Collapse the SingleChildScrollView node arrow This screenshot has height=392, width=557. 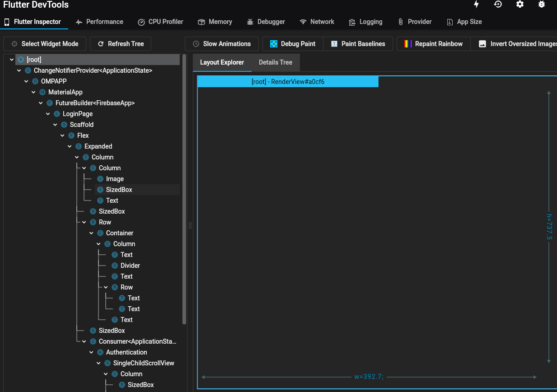98,363
